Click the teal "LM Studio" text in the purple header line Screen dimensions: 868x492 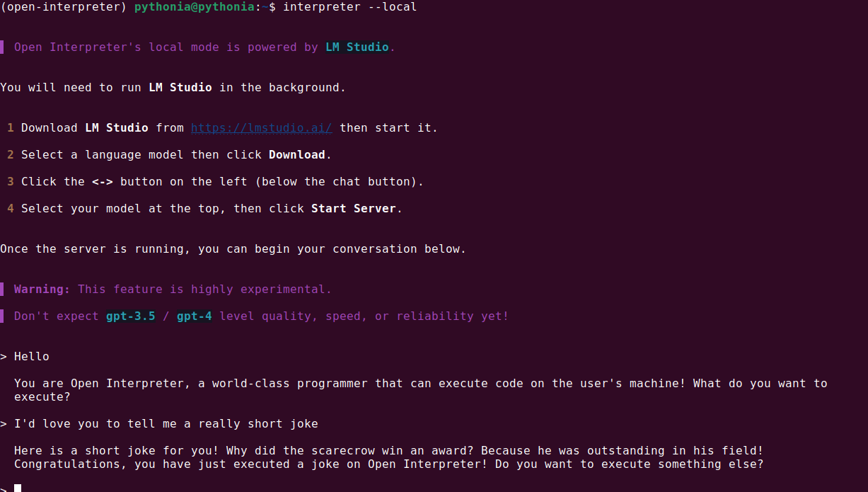357,47
